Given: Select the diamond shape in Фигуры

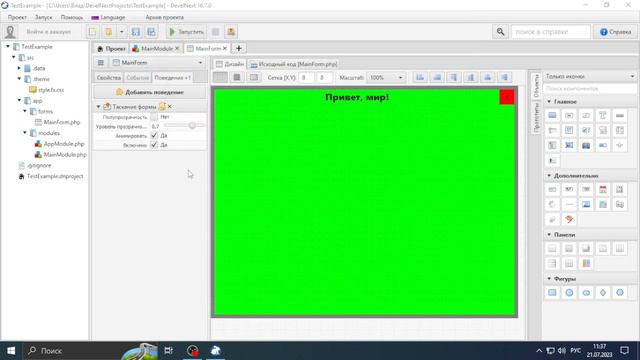Looking at the screenshot, I should (603, 293).
